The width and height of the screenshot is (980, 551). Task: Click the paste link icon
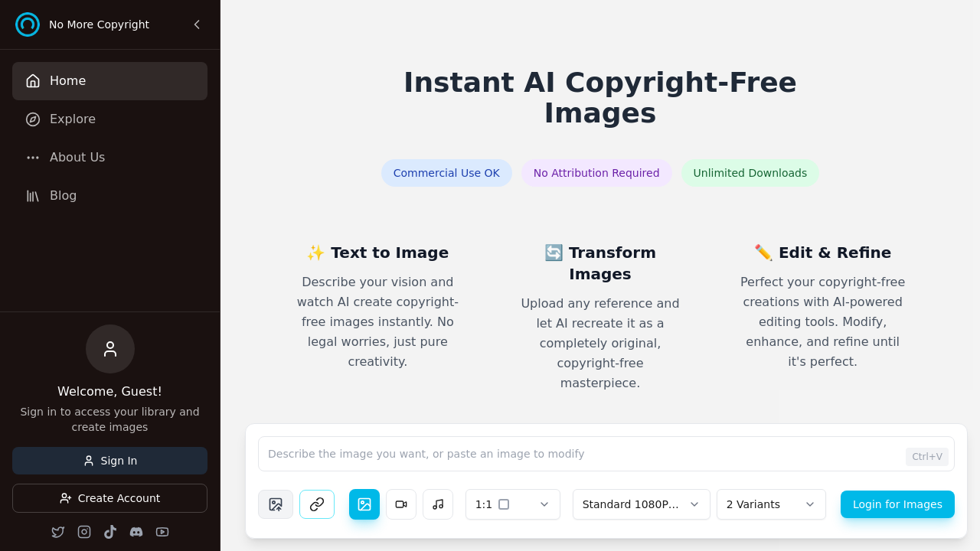[x=317, y=504]
